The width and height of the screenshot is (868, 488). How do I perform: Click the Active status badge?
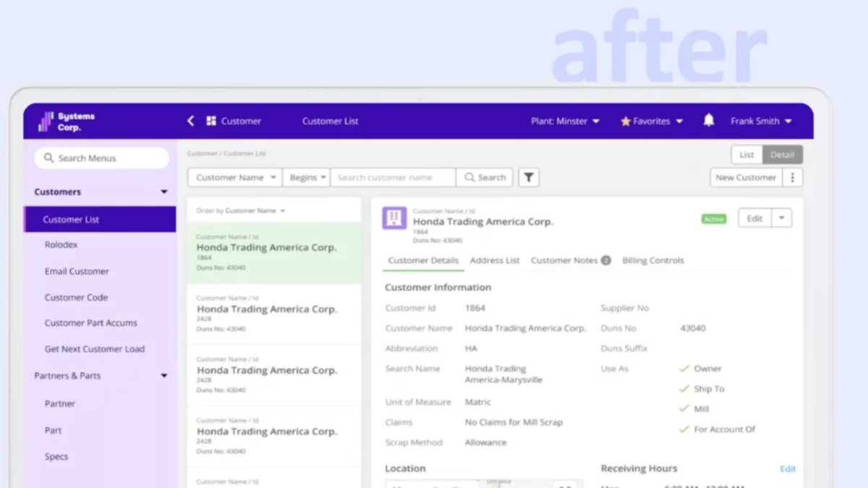(713, 219)
